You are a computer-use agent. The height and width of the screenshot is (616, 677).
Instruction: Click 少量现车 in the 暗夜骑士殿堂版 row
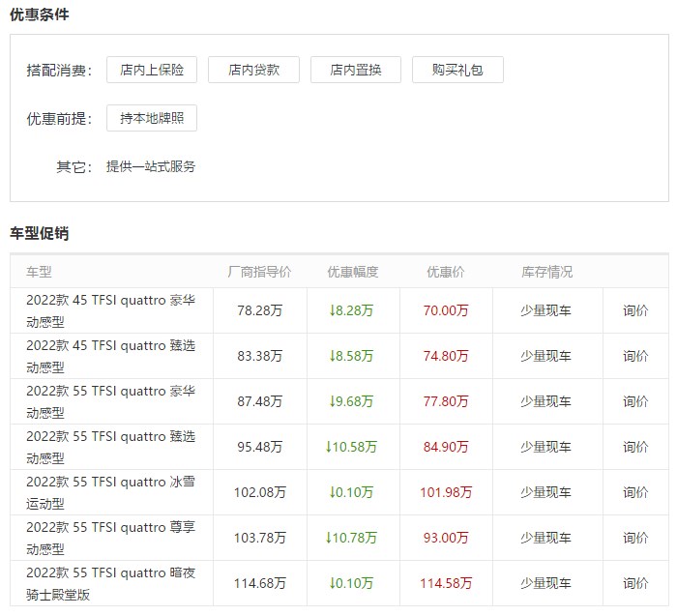[545, 584]
